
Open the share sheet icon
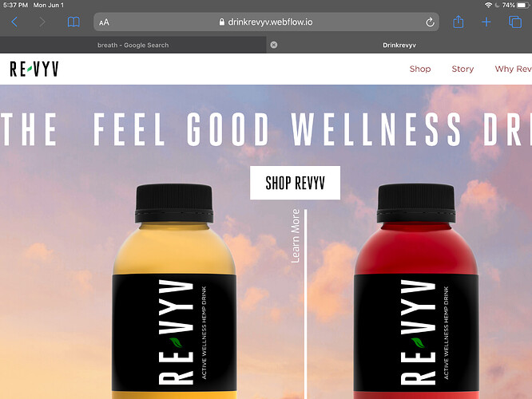(458, 22)
